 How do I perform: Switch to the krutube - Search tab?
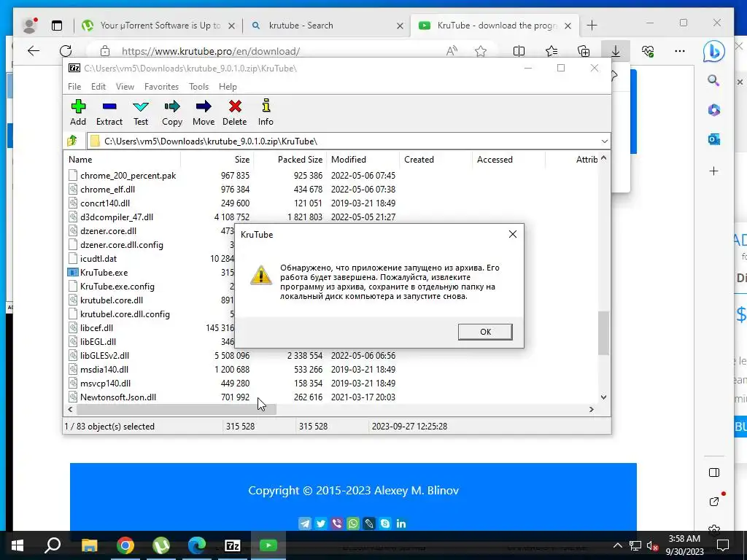[x=327, y=26]
